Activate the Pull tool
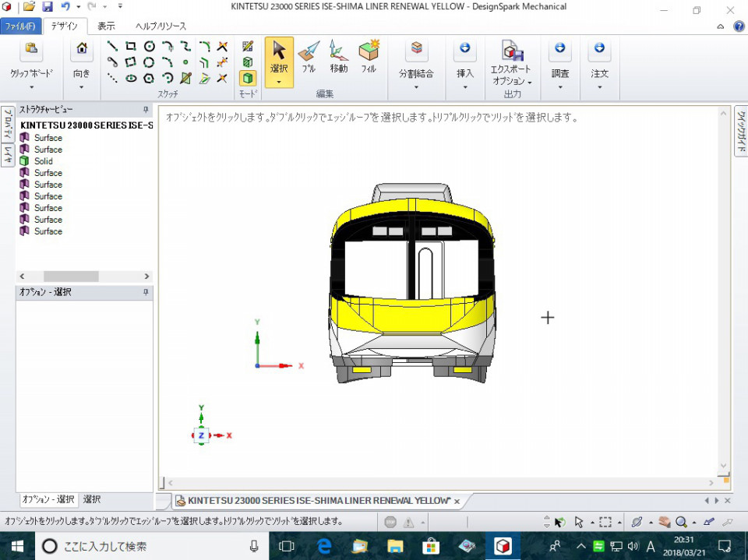This screenshot has width=748, height=560. pyautogui.click(x=309, y=57)
